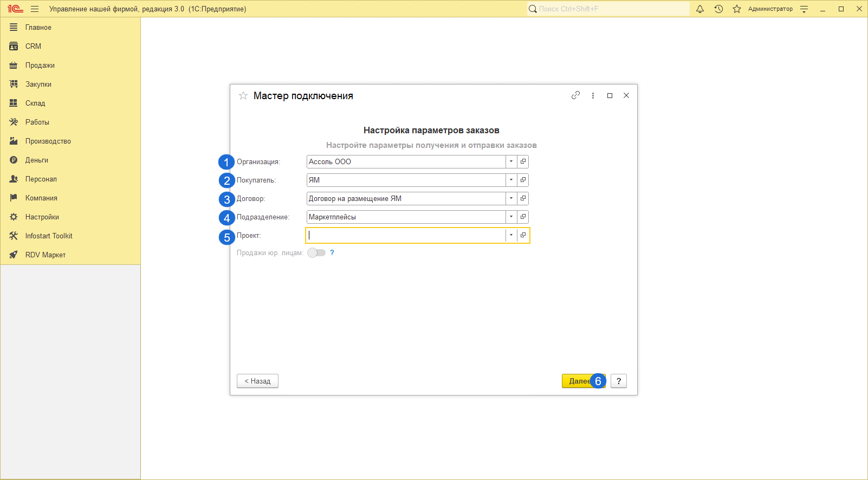Viewport: 868px width, 480px height.
Task: Open the Продажи section
Action: point(70,65)
